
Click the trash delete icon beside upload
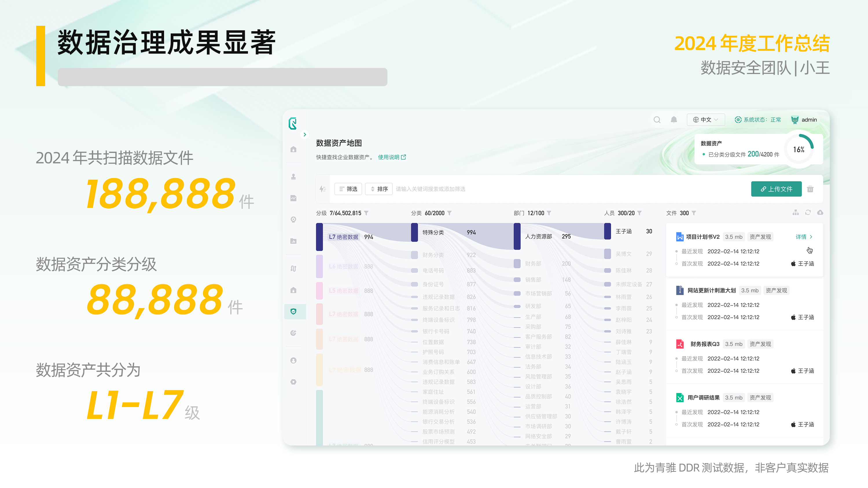coord(810,189)
